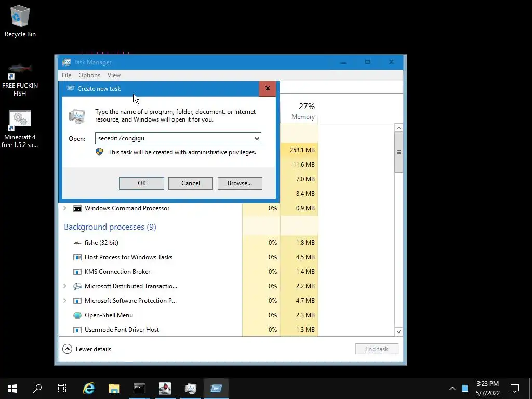Click the blue tray icon near the clock
This screenshot has height=399, width=532.
click(x=465, y=388)
